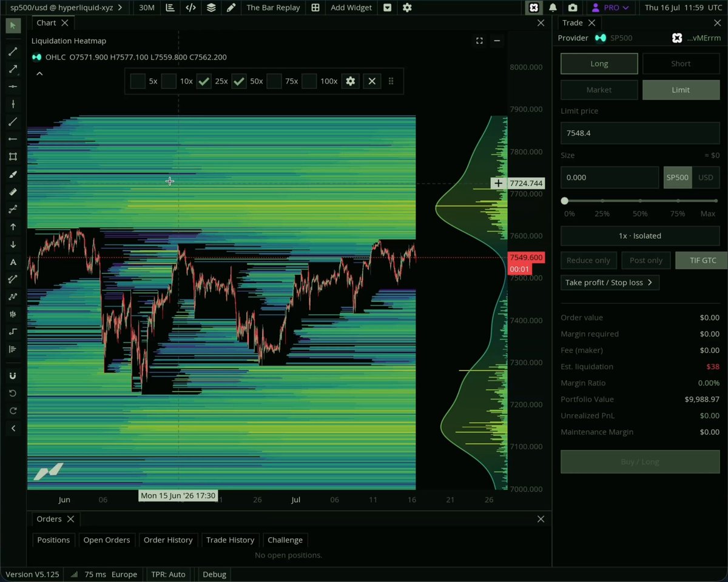
Task: Take a chart snapshot with camera icon
Action: (x=573, y=8)
